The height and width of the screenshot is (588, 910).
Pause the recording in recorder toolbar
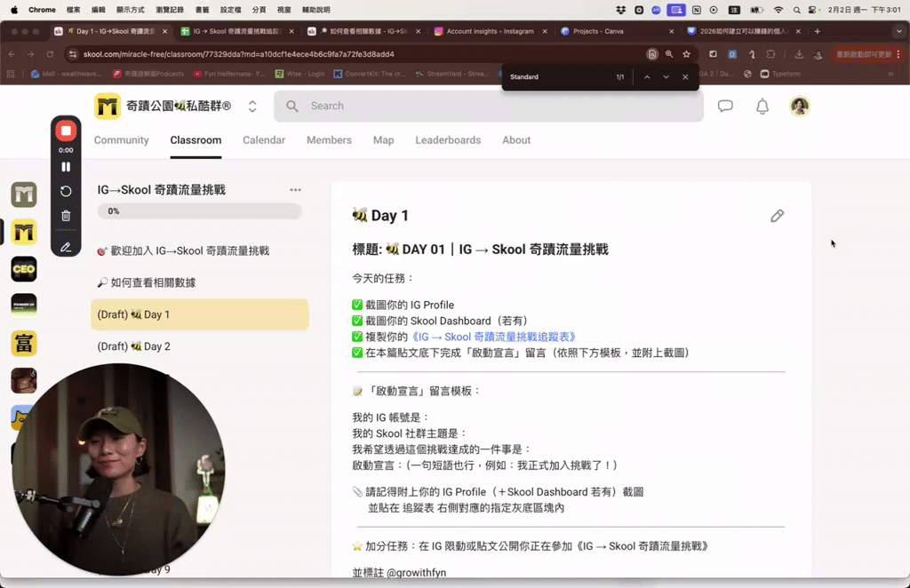(66, 167)
